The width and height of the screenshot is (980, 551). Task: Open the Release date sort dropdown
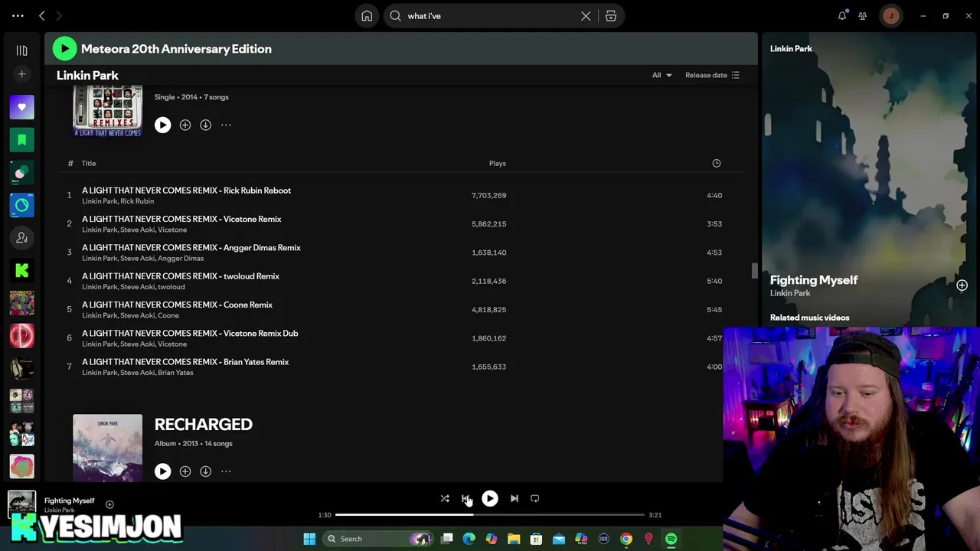[712, 75]
